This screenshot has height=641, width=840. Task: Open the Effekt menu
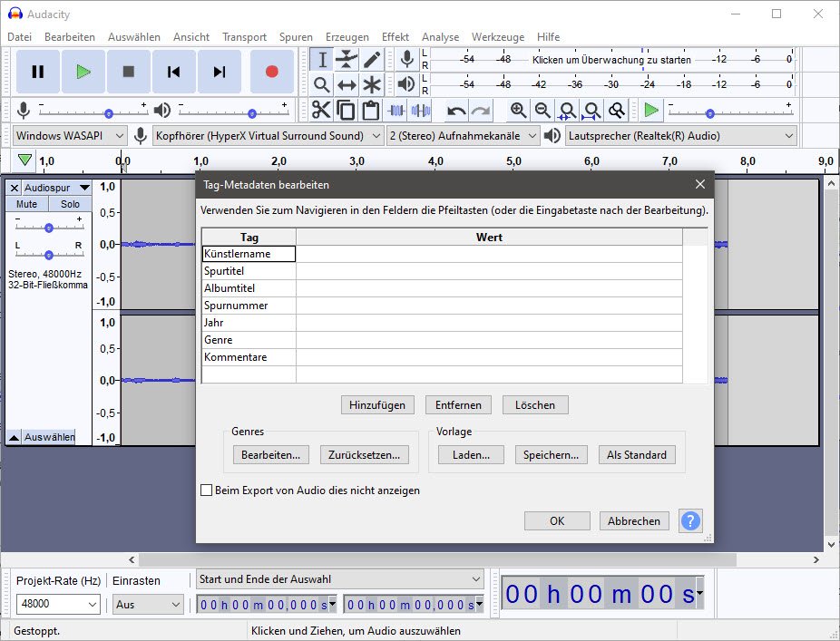pos(395,37)
